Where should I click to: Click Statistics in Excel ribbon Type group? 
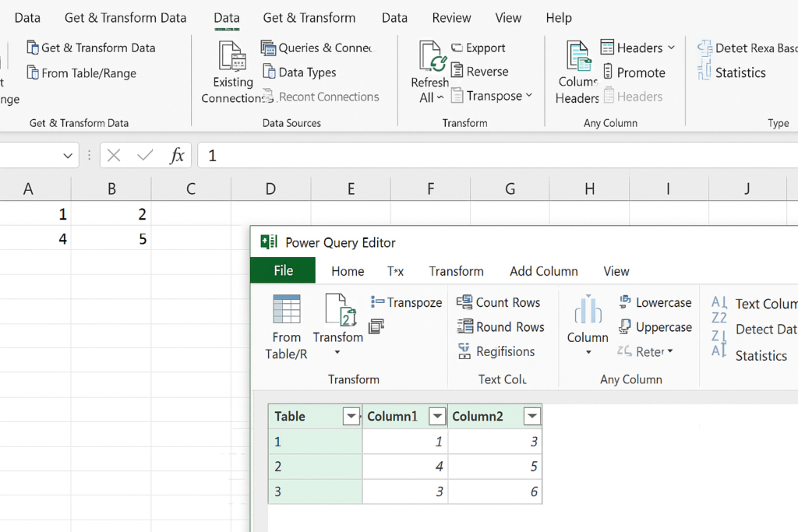tap(732, 72)
